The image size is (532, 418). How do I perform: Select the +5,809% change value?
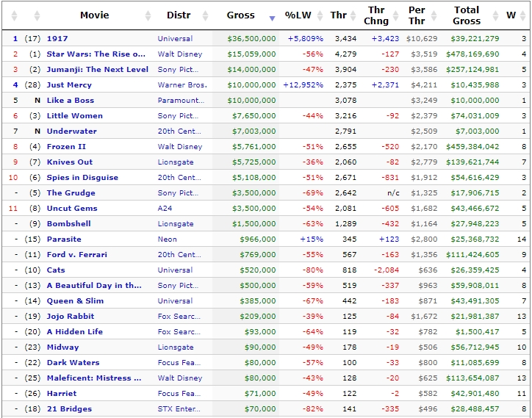point(306,39)
